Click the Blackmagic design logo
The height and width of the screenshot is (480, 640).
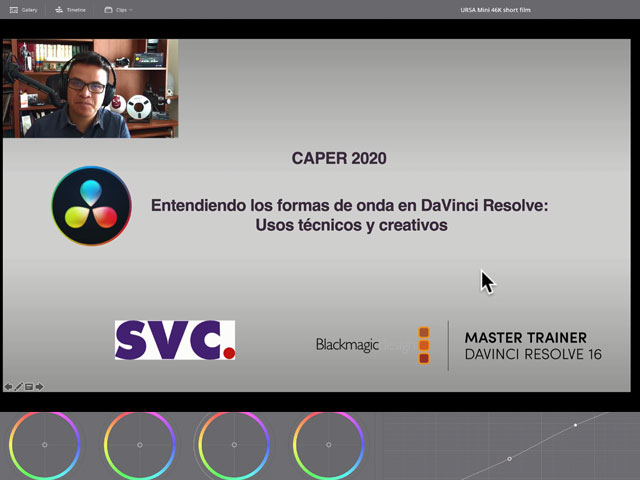pyautogui.click(x=373, y=345)
